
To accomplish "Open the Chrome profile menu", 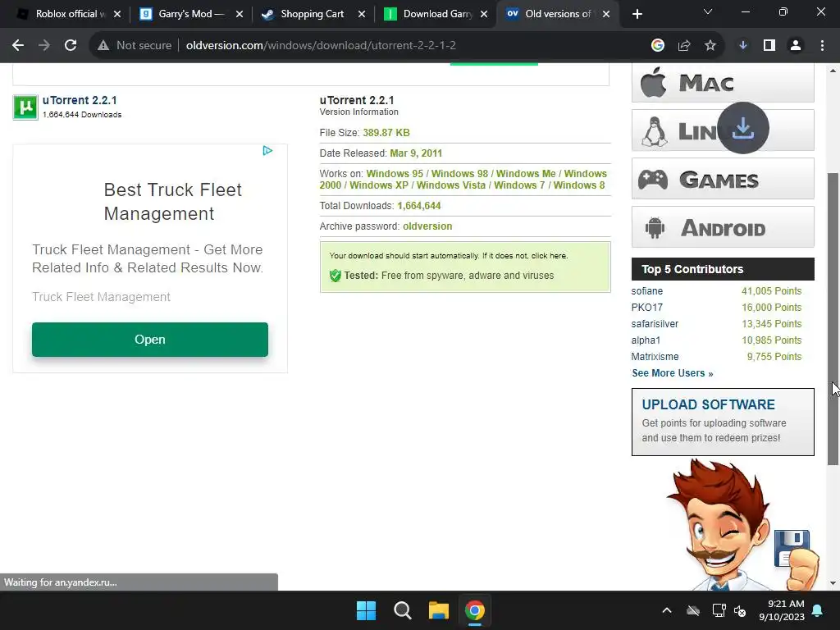I will tap(796, 46).
